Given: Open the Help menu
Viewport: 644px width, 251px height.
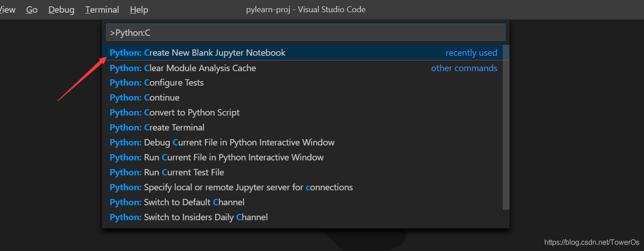Looking at the screenshot, I should coord(139,10).
